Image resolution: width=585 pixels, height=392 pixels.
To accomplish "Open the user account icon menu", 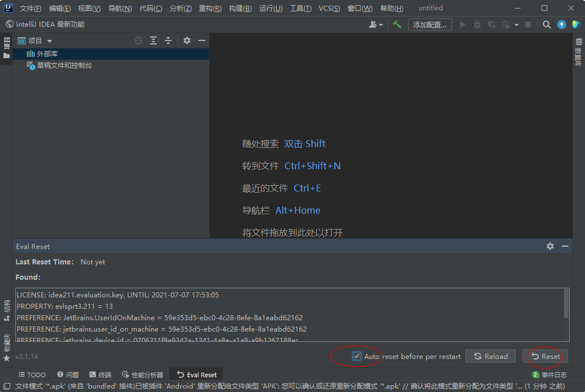I will tap(375, 24).
